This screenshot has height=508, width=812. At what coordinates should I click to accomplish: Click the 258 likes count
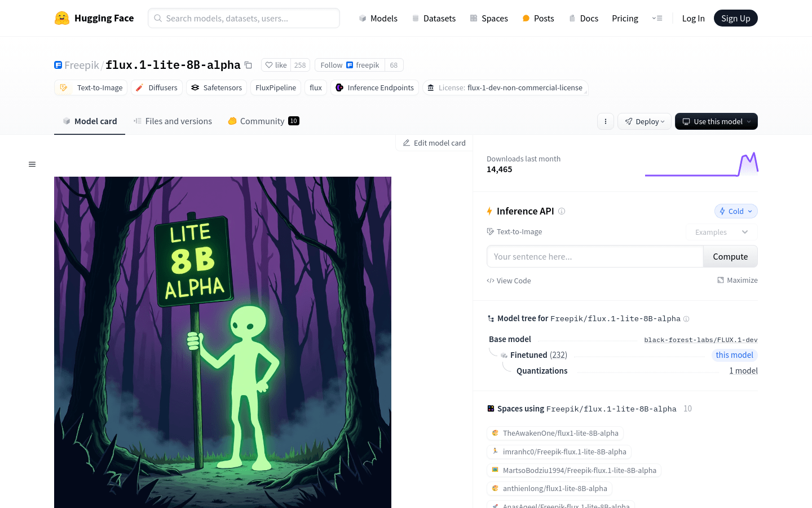tap(300, 65)
